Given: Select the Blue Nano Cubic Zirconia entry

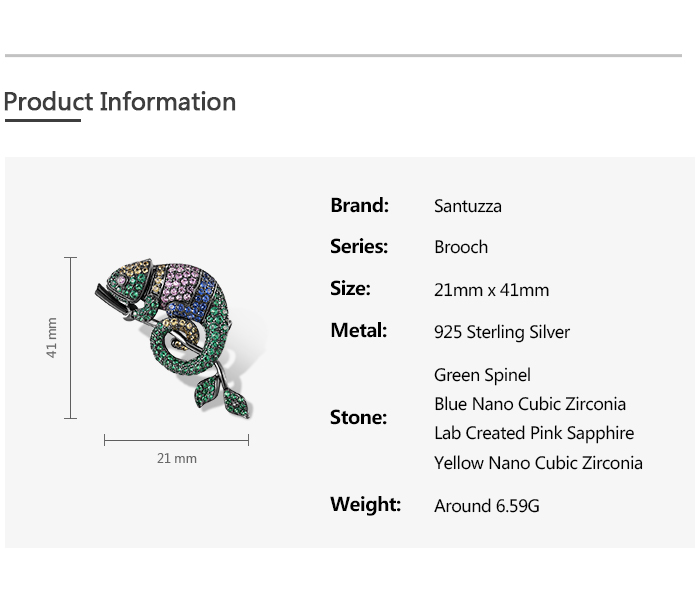Looking at the screenshot, I should tap(530, 405).
